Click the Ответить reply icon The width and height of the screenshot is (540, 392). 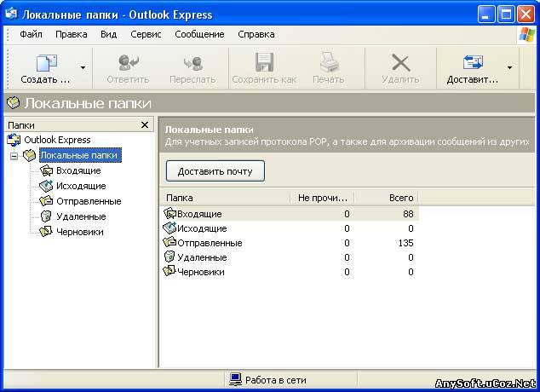(x=128, y=63)
